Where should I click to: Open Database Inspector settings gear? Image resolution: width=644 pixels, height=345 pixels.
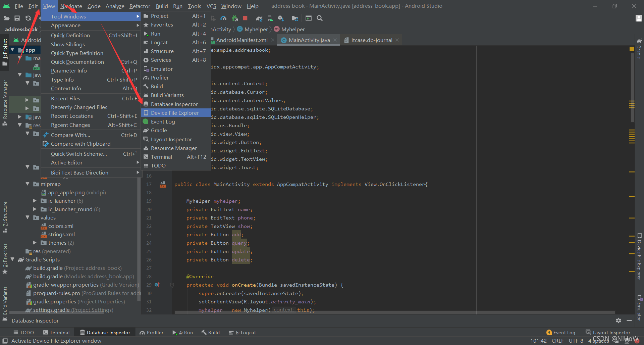[619, 321]
